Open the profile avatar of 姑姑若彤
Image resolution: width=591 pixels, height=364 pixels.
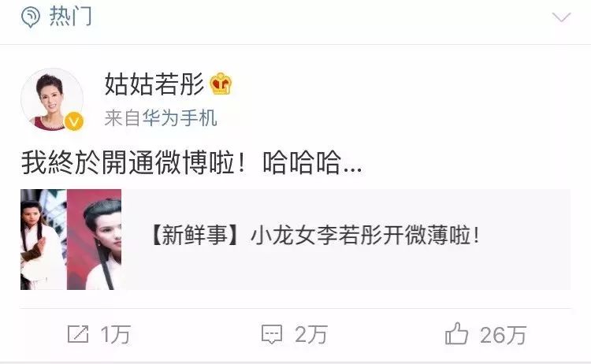(52, 100)
